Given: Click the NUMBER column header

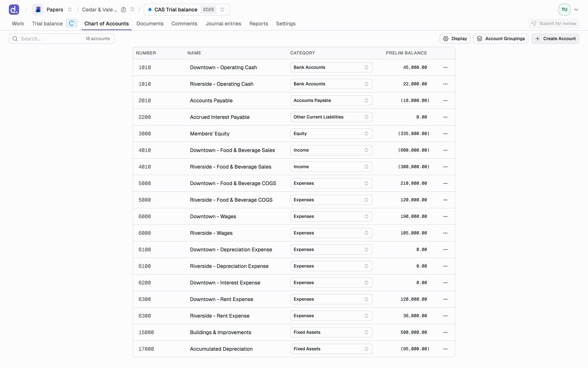Looking at the screenshot, I should coord(146,53).
